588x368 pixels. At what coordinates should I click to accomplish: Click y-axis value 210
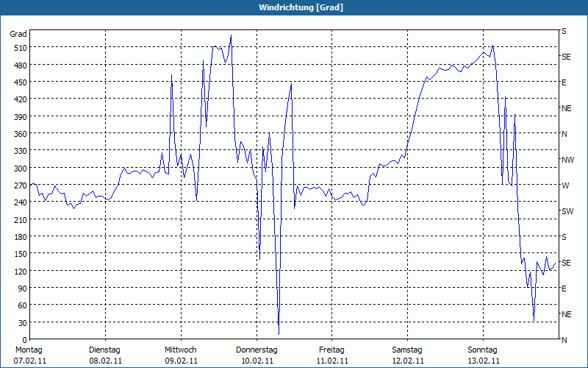(x=21, y=219)
